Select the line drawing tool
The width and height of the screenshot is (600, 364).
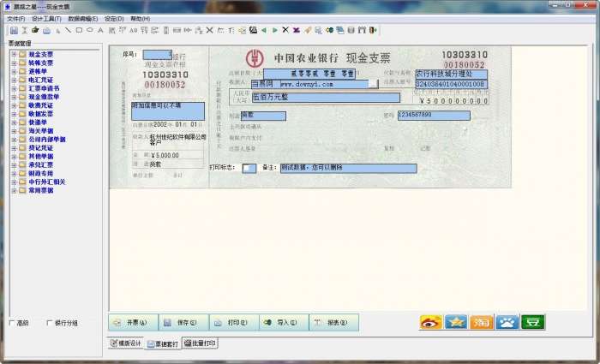68,30
